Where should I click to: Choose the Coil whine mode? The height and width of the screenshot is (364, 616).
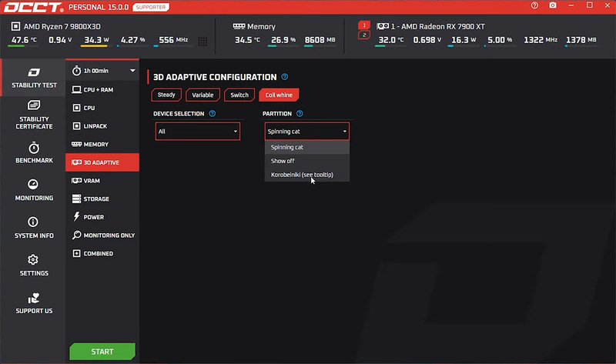point(279,95)
